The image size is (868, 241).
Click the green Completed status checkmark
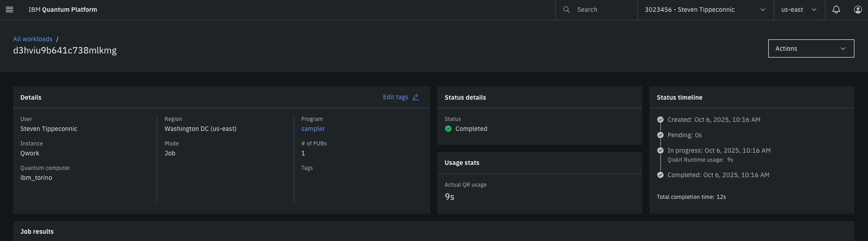pyautogui.click(x=448, y=129)
